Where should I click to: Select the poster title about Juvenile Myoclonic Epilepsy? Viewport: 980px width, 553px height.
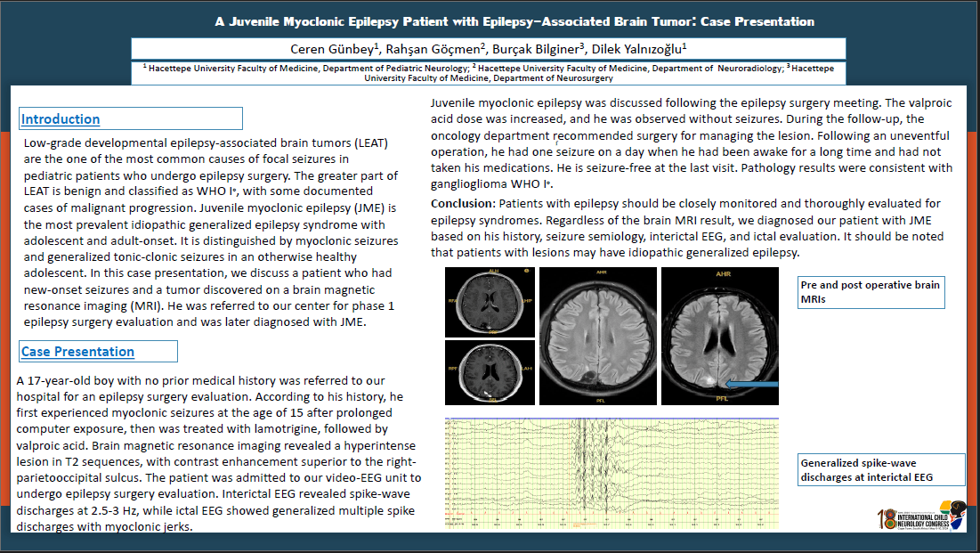point(514,22)
